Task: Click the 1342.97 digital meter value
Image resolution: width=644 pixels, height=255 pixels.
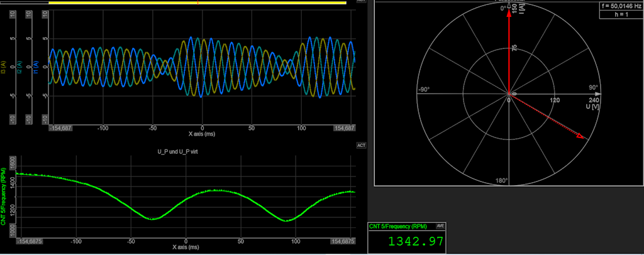Action: 416,241
